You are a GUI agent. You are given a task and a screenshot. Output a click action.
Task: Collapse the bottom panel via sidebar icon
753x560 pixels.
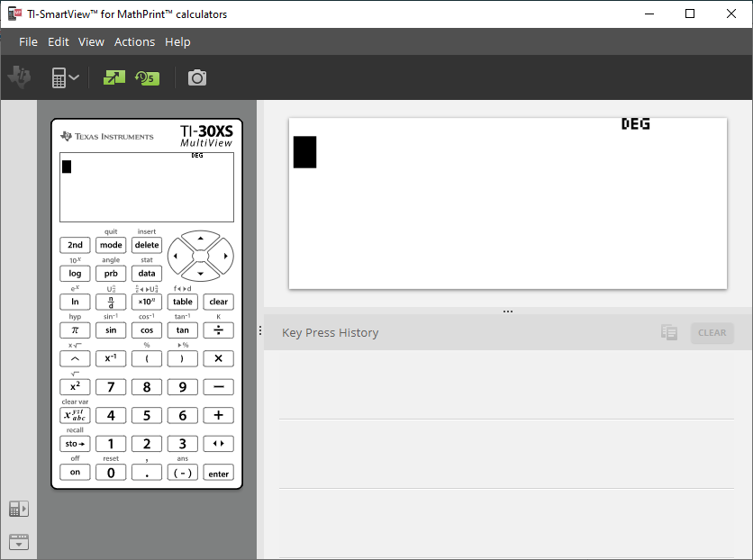pyautogui.click(x=18, y=541)
